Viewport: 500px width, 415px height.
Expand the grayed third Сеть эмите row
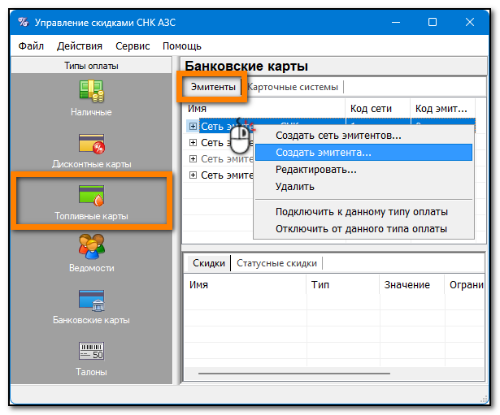click(193, 159)
